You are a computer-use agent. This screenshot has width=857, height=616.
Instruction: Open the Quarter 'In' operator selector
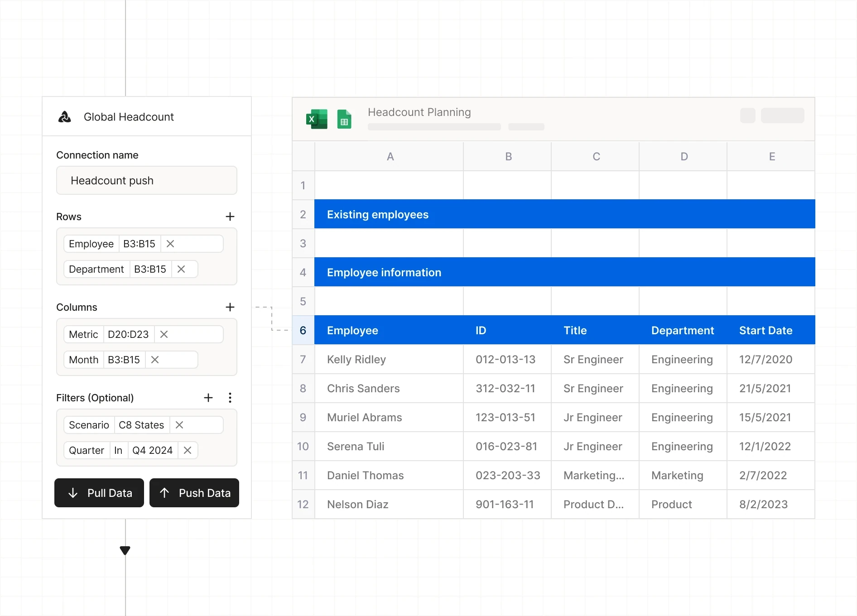pyautogui.click(x=118, y=450)
